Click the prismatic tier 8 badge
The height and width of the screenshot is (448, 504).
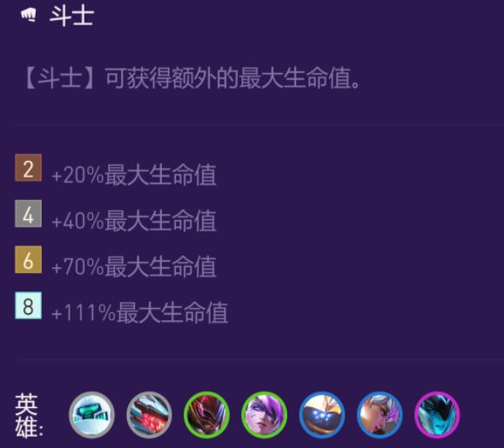point(28,305)
